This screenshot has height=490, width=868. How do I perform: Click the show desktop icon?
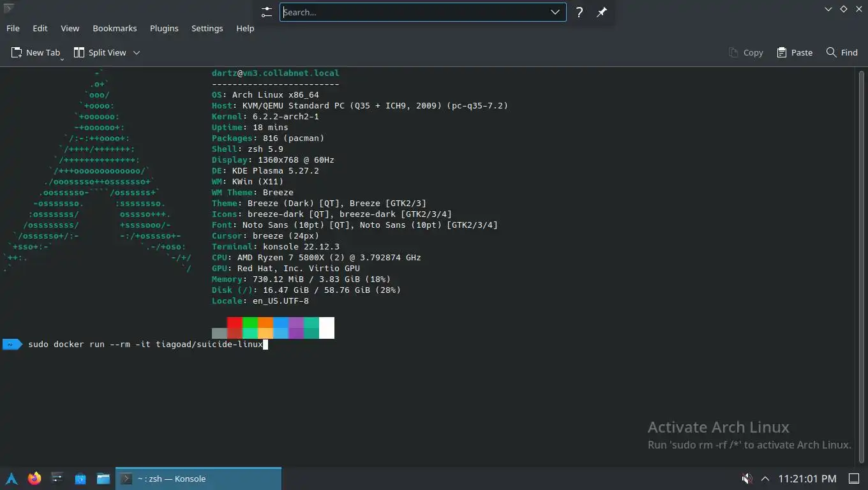click(853, 479)
